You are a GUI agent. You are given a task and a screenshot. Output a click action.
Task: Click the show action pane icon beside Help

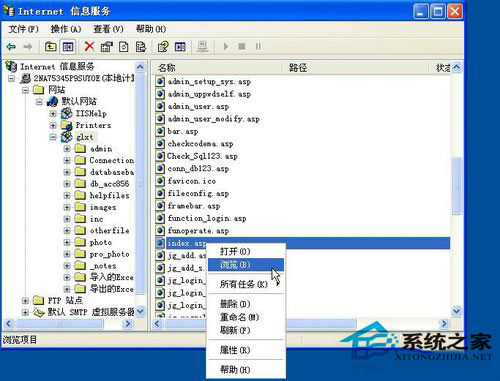(x=180, y=47)
